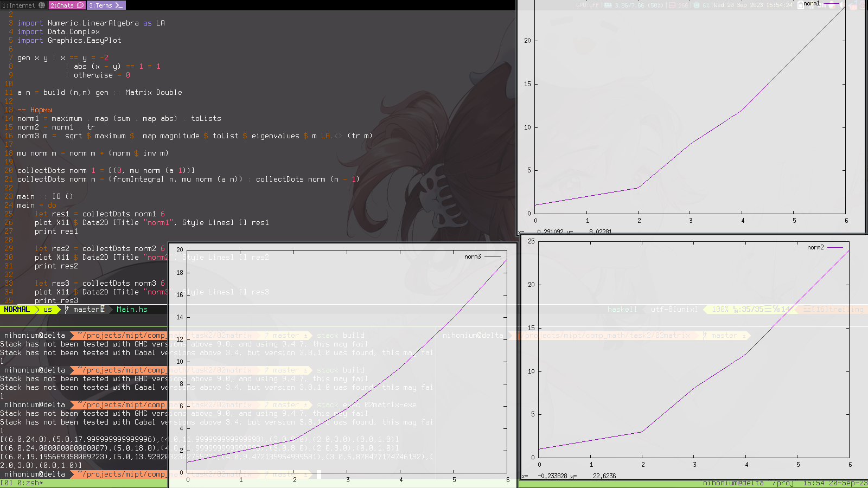Click the globe icon beside Internet

(42, 5)
